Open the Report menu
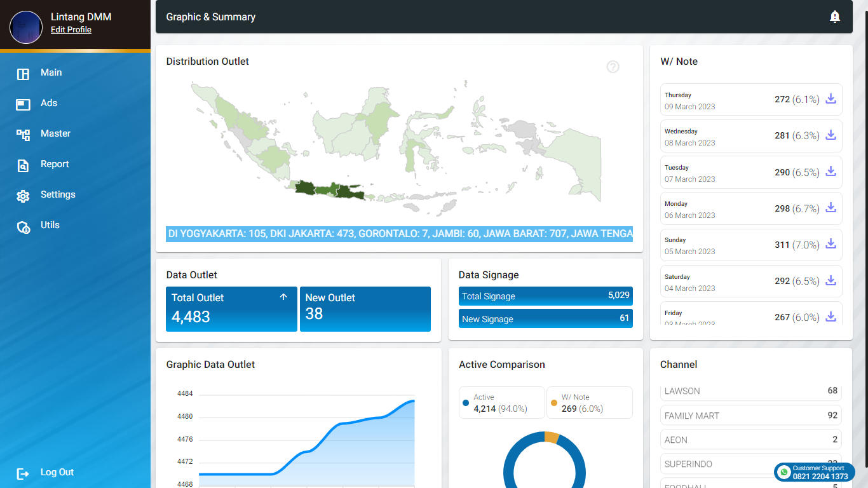The image size is (868, 488). tap(54, 165)
